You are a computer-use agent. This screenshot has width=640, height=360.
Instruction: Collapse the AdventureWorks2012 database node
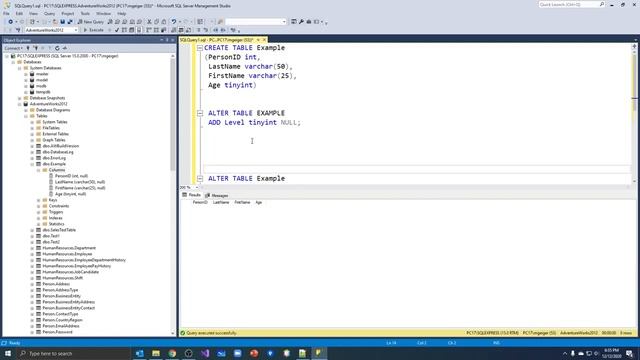pos(19,104)
